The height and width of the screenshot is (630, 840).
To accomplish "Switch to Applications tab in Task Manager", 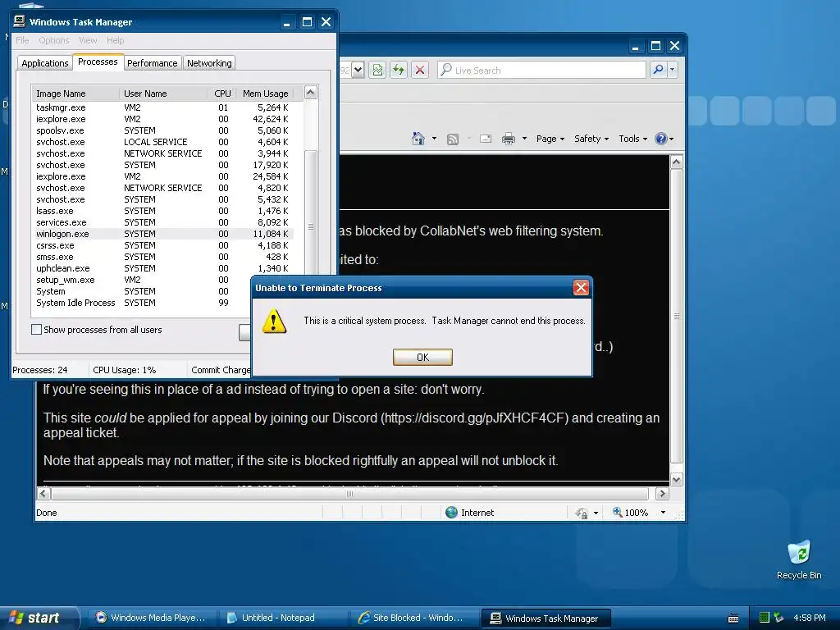I will click(45, 63).
